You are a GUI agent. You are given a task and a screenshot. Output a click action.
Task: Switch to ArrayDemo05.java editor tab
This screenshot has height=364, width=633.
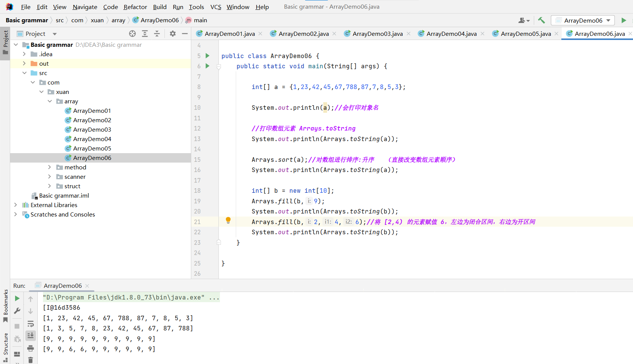pos(526,34)
